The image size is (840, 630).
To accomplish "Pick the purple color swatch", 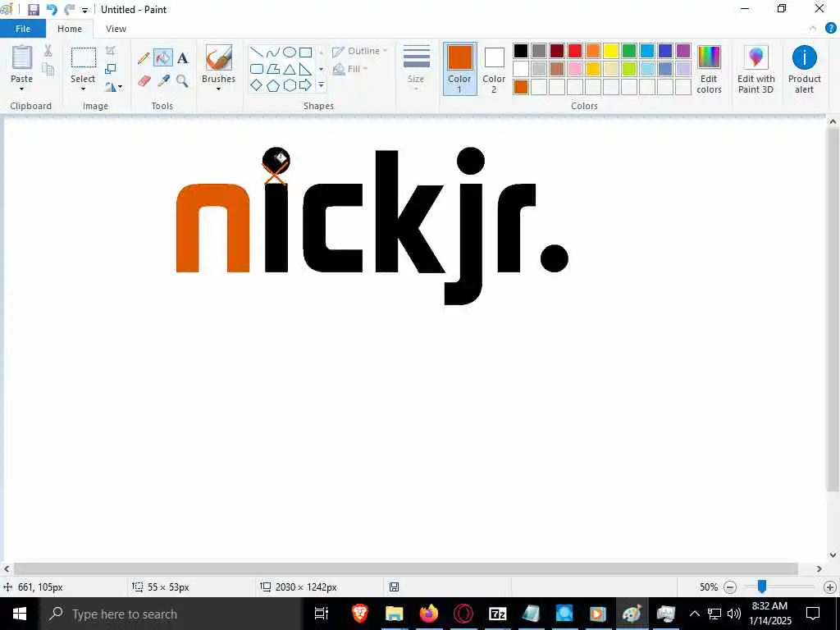I will point(683,51).
